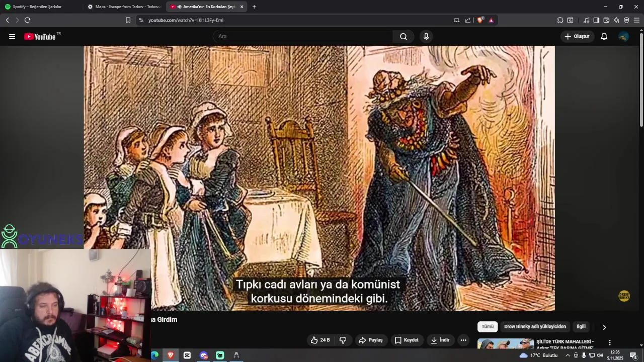
Task: Reload the current page
Action: click(x=27, y=20)
